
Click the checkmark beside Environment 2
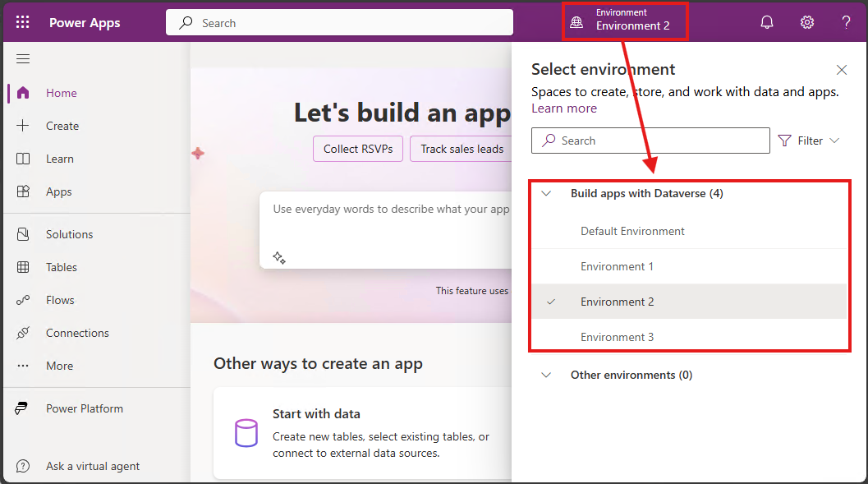tap(551, 302)
